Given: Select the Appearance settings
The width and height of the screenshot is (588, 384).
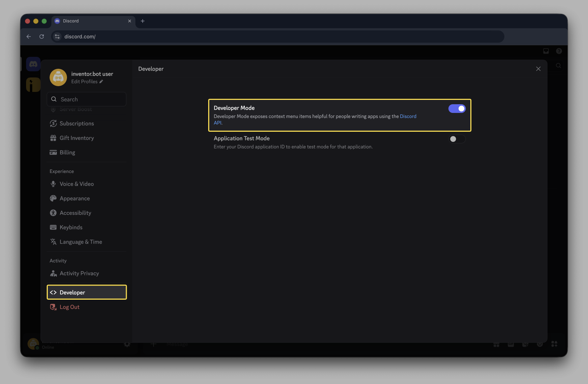Looking at the screenshot, I should [87, 198].
